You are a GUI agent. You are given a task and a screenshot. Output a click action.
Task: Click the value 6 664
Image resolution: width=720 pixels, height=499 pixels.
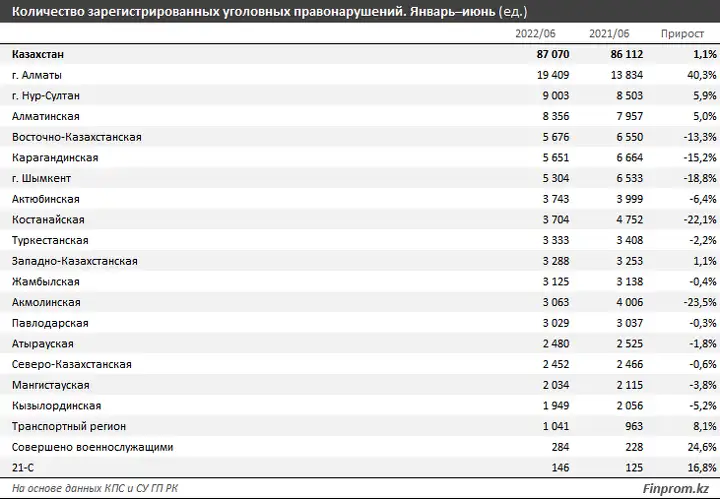[630, 157]
